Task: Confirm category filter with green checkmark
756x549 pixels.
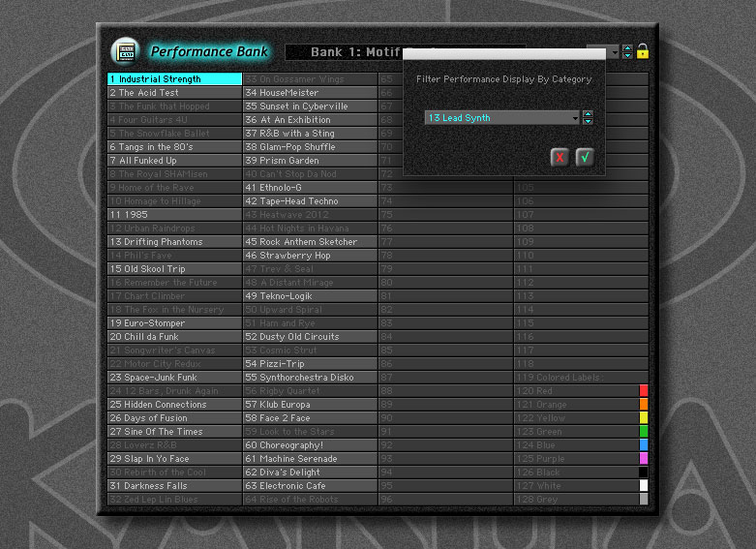Action: pos(584,157)
